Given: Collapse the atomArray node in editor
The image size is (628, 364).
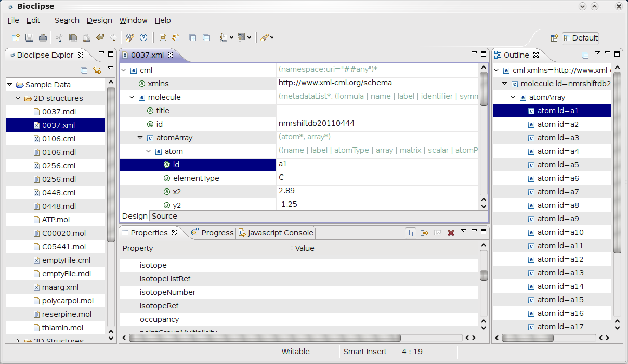Looking at the screenshot, I should coord(140,138).
